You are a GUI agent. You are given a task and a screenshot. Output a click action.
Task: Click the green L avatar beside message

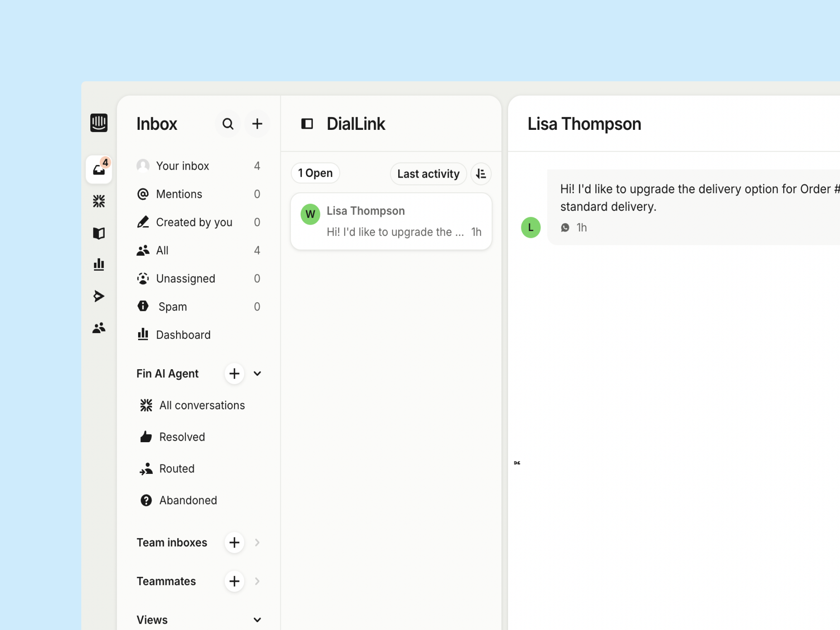pyautogui.click(x=531, y=228)
